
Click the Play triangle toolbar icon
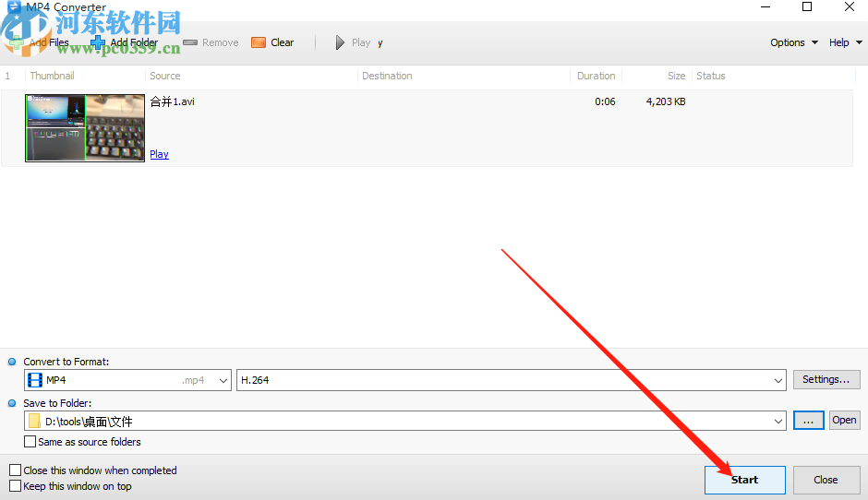tap(340, 42)
